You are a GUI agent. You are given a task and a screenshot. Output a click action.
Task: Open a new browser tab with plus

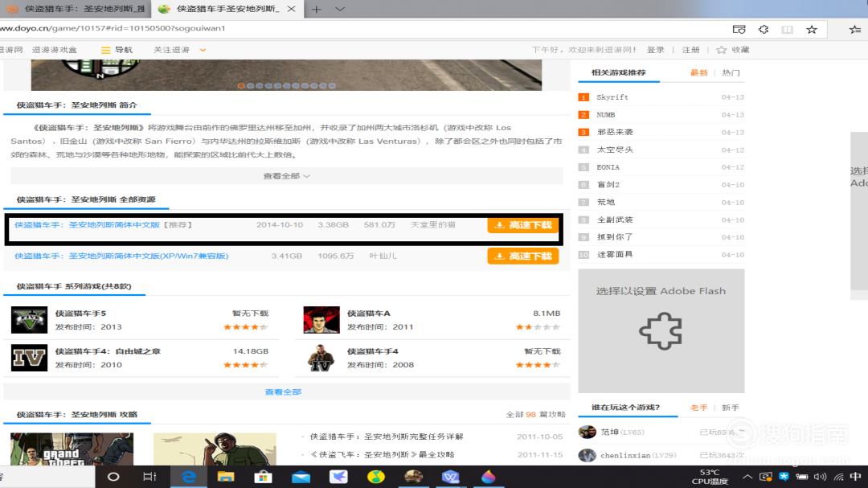316,9
